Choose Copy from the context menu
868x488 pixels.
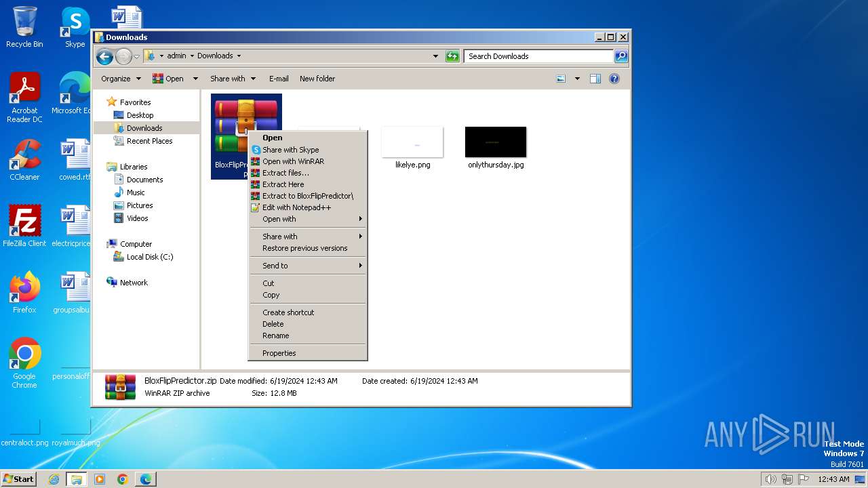[308, 295]
